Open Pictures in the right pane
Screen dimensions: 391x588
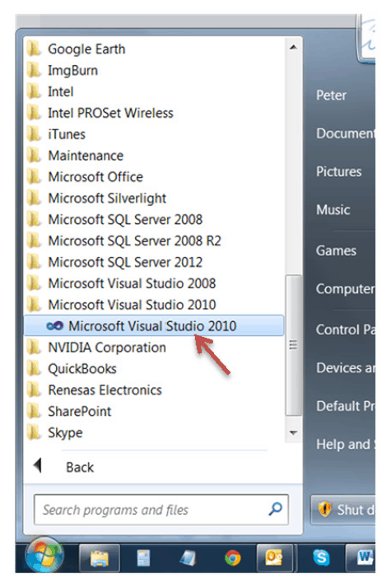click(338, 172)
